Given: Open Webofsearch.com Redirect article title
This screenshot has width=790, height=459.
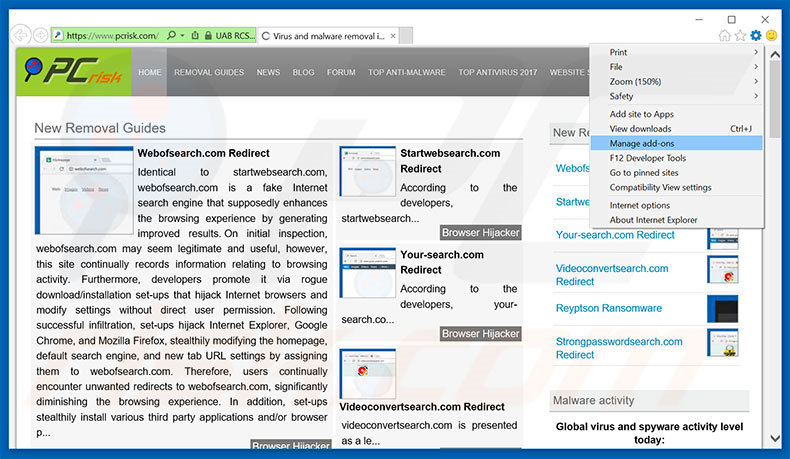Looking at the screenshot, I should point(204,153).
